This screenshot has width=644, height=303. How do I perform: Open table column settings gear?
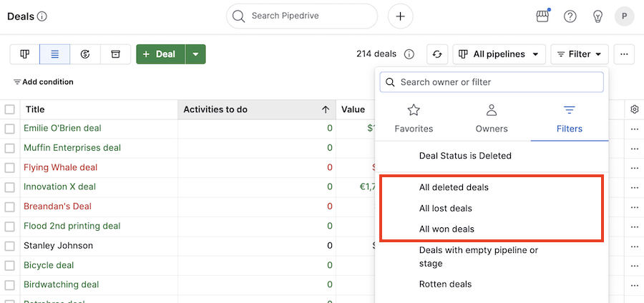click(634, 109)
